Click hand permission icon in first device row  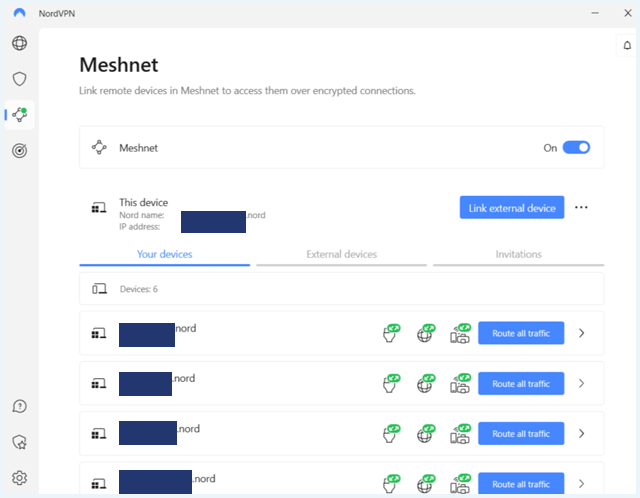[391, 333]
